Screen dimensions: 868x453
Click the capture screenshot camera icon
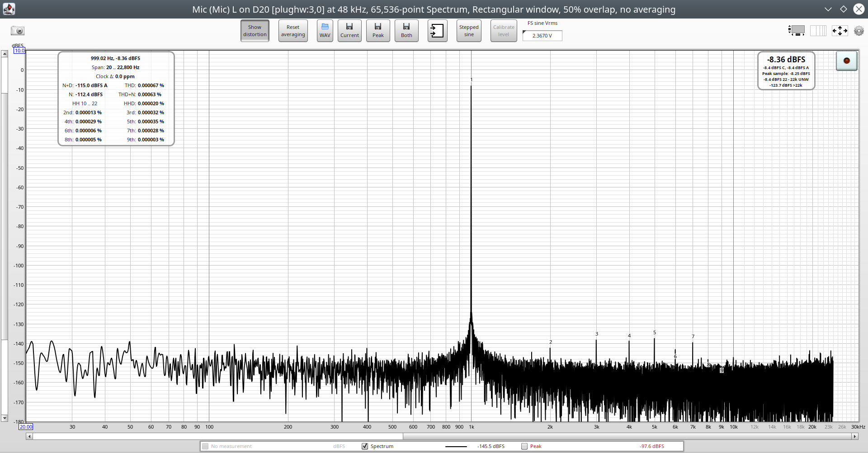click(x=18, y=31)
